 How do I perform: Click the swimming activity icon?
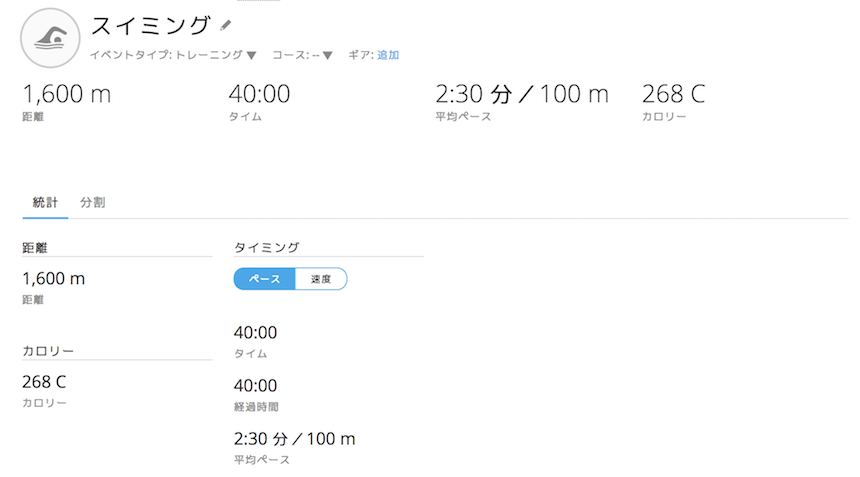tap(49, 37)
